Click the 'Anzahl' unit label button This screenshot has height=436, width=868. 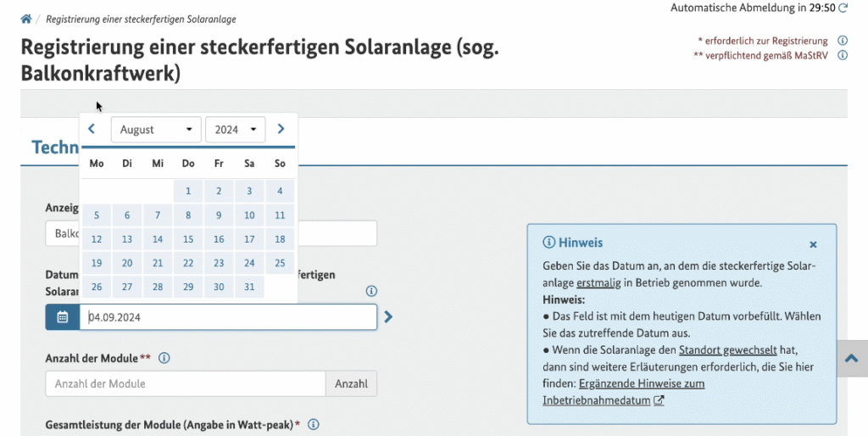pos(351,383)
